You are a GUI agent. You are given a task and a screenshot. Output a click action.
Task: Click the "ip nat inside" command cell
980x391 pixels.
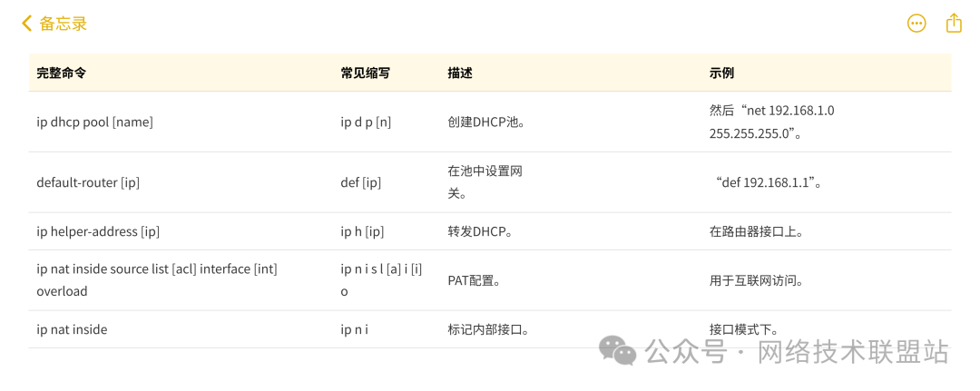pyautogui.click(x=72, y=329)
